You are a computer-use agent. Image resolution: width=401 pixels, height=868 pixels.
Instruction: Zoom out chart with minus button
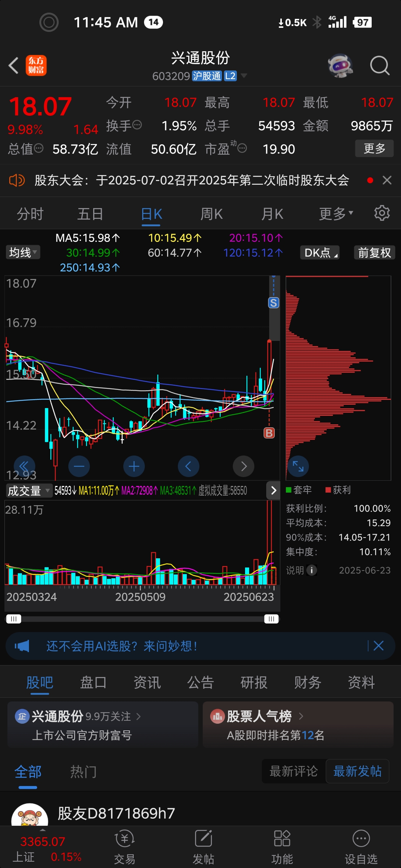(x=79, y=466)
